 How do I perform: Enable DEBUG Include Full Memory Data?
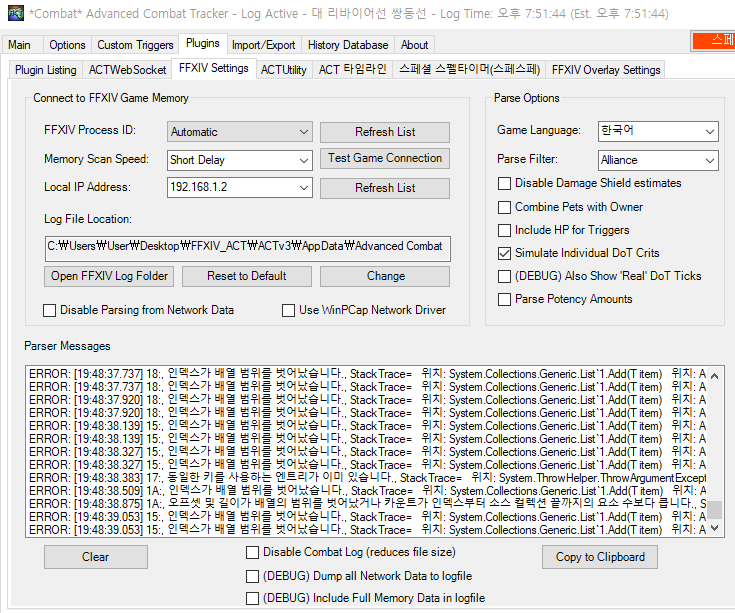pyautogui.click(x=252, y=598)
